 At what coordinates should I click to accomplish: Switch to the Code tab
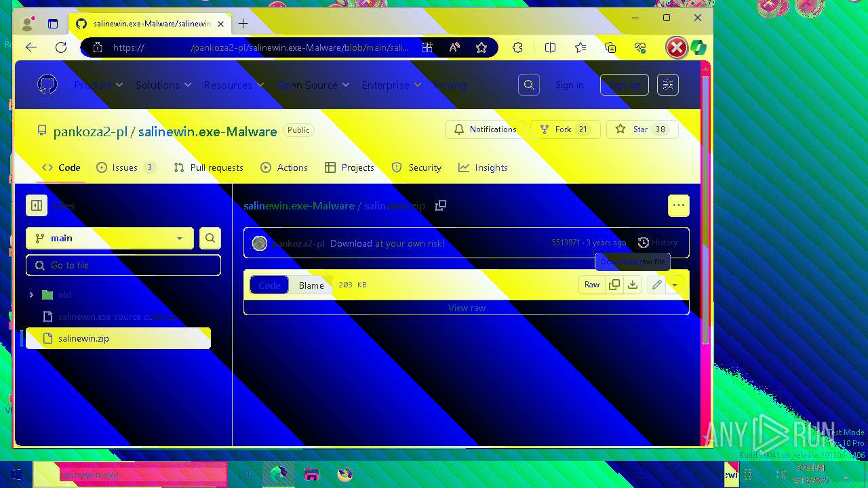(61, 167)
